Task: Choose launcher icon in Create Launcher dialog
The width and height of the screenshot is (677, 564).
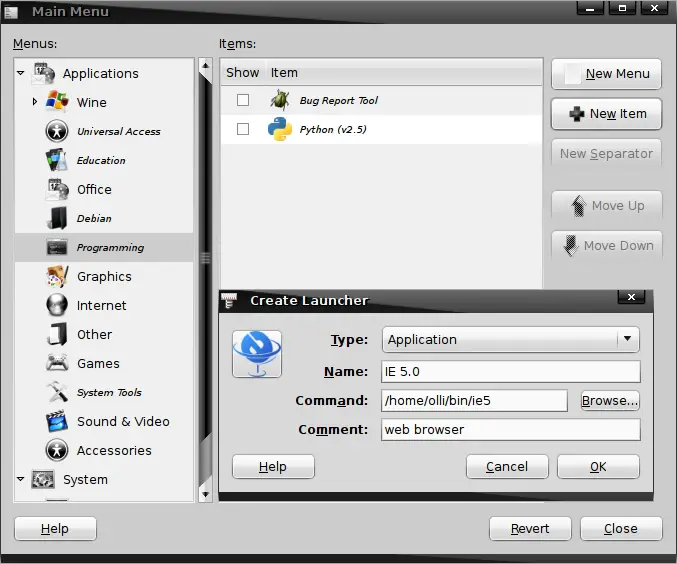Action: click(x=257, y=354)
